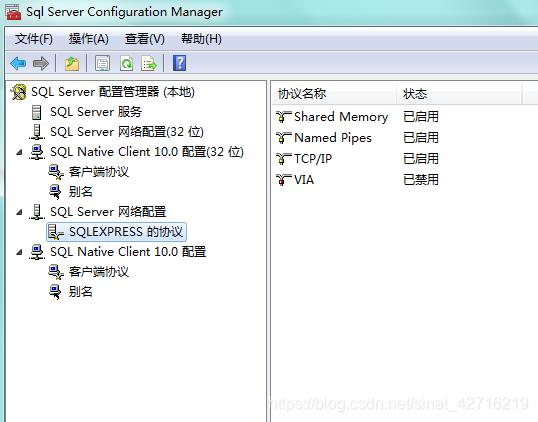Open the 文件(F) menu
Viewport: 538px width, 422px height.
click(34, 39)
